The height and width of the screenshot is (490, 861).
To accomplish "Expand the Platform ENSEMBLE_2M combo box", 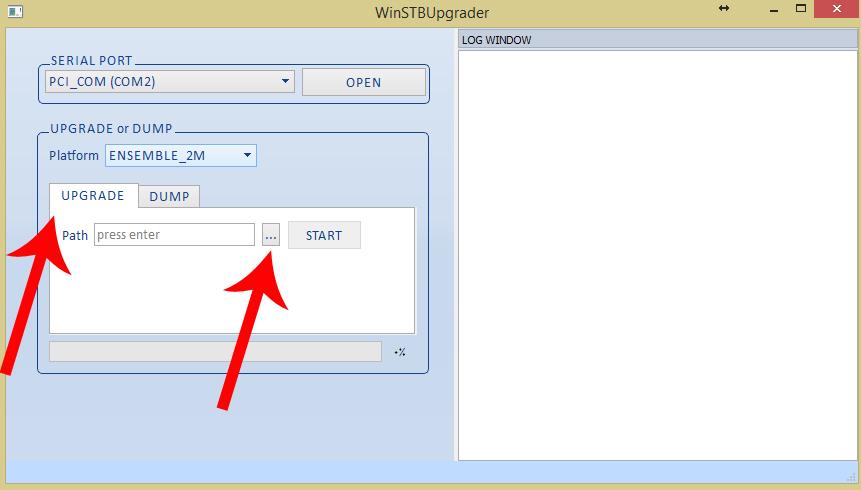I will (x=181, y=155).
